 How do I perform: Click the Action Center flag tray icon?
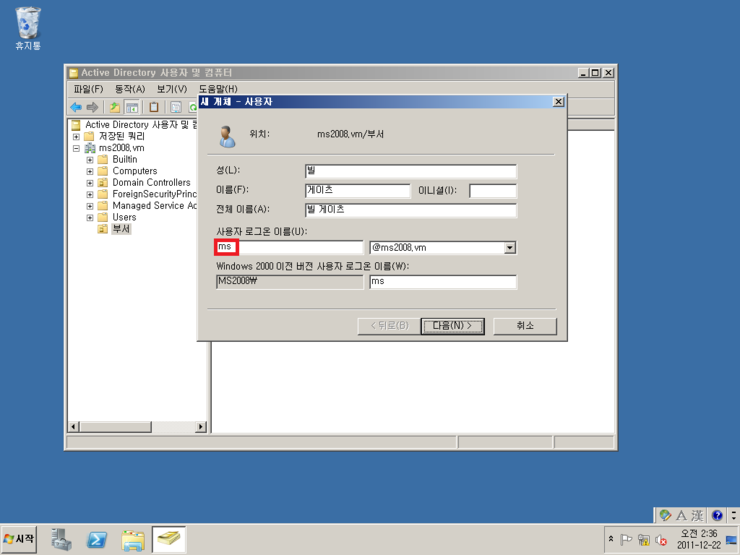pos(626,539)
